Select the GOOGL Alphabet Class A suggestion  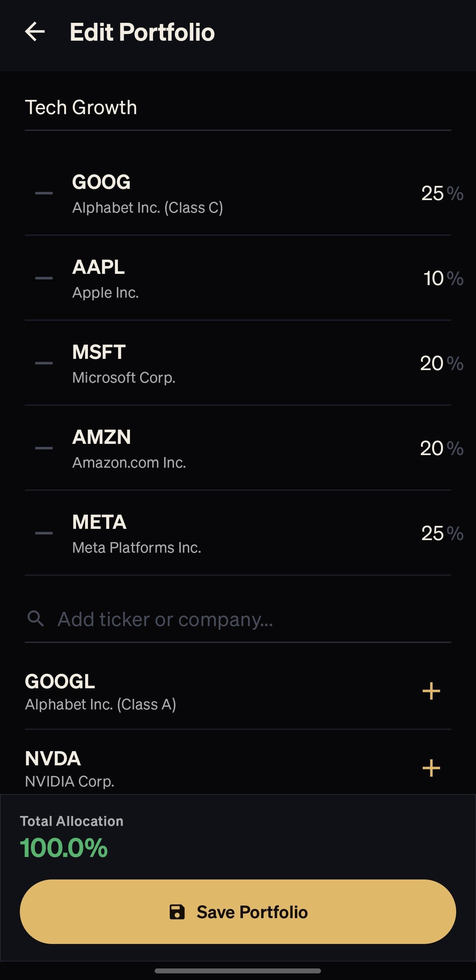pos(152,692)
